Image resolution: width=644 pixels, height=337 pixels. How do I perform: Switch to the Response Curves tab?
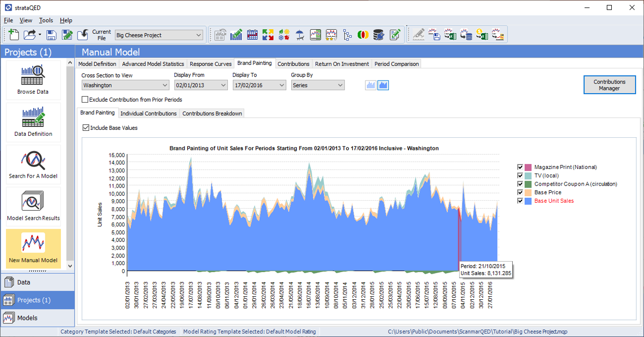pyautogui.click(x=211, y=64)
